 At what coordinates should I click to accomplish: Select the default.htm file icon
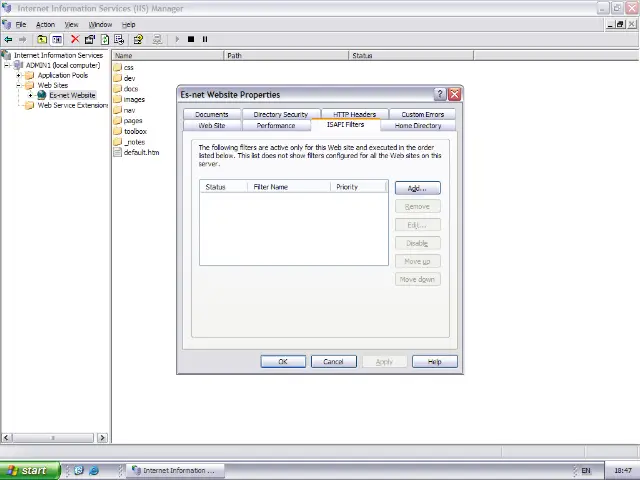point(118,152)
